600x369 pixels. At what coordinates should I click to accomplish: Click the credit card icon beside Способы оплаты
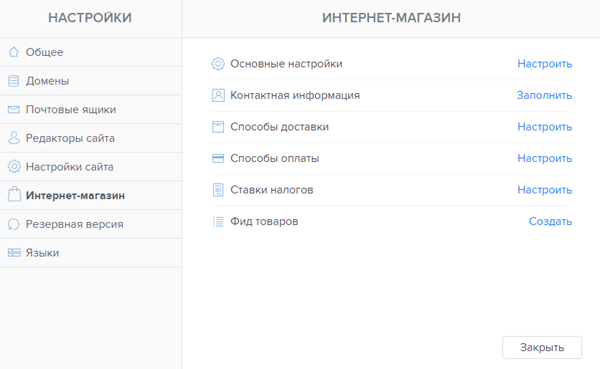[218, 158]
